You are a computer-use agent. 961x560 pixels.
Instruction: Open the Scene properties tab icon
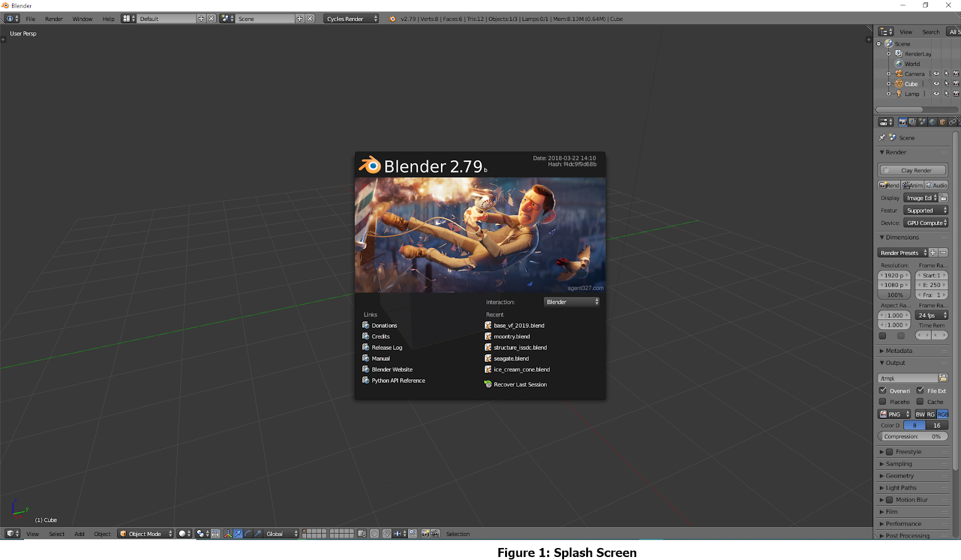pos(923,122)
